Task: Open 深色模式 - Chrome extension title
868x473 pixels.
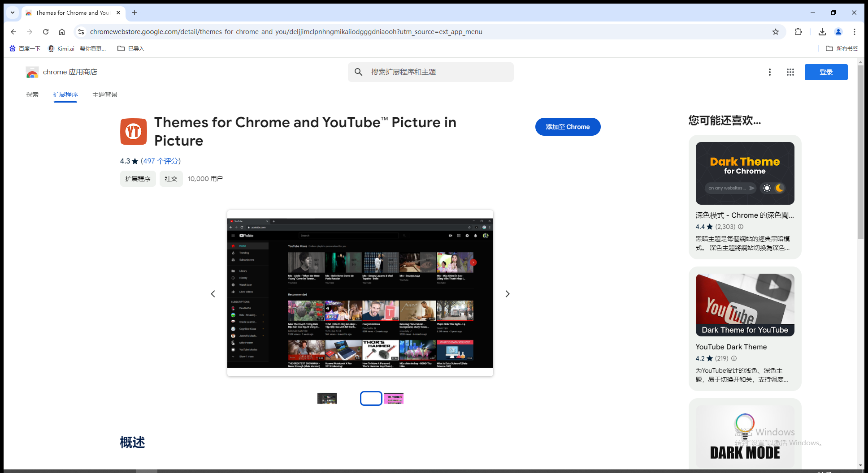Action: [745, 215]
